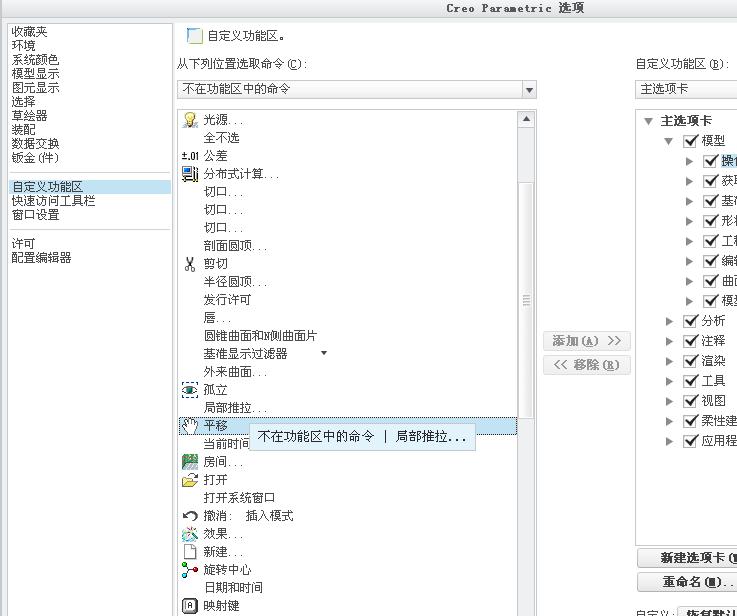This screenshot has width=737, height=616.
Task: Select the 撤消 undo arrow icon
Action: point(190,516)
